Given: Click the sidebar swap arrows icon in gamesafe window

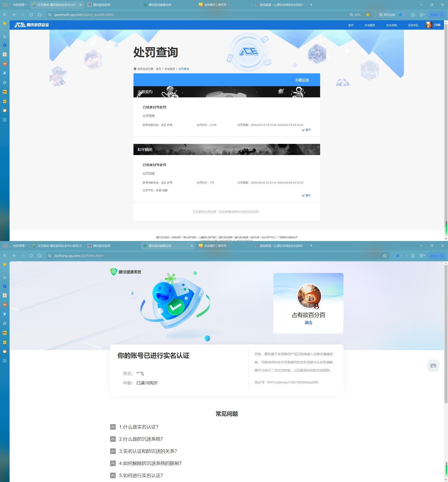Looking at the screenshot, I should pos(5,37).
